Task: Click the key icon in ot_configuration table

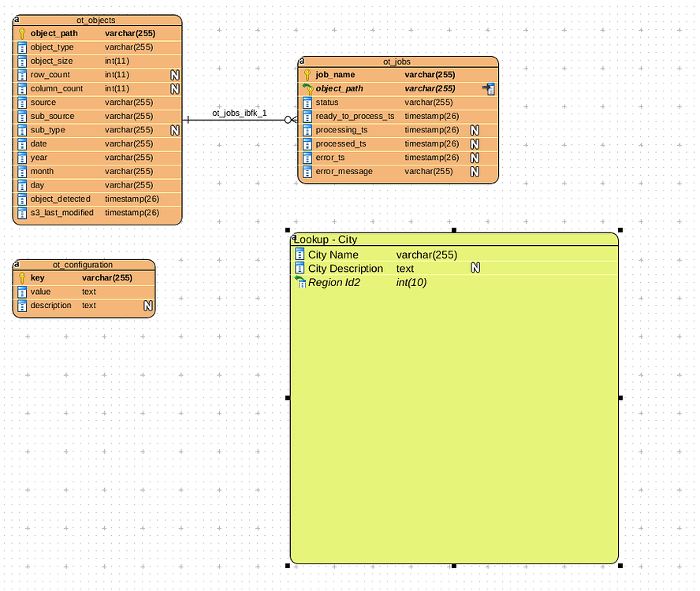Action: [22, 278]
